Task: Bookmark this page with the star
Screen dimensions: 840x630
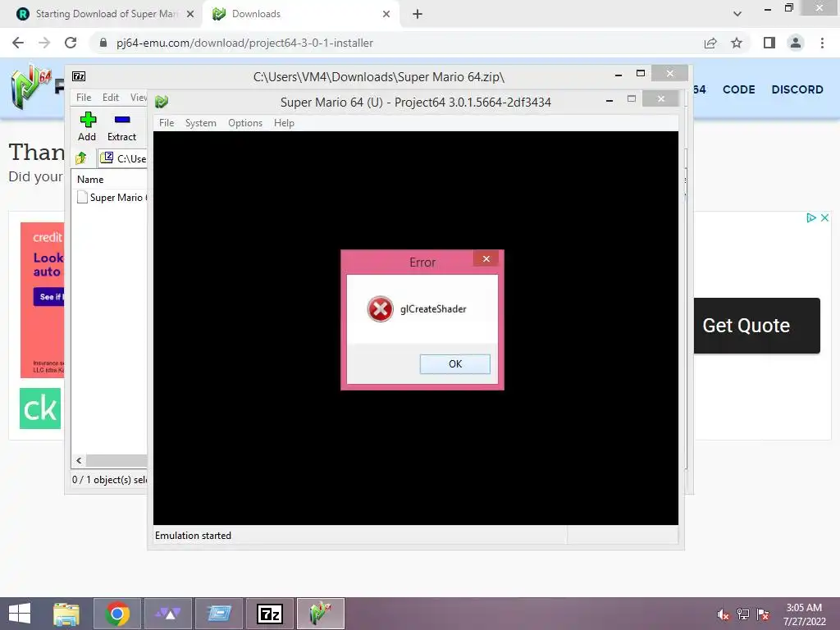Action: pos(737,43)
